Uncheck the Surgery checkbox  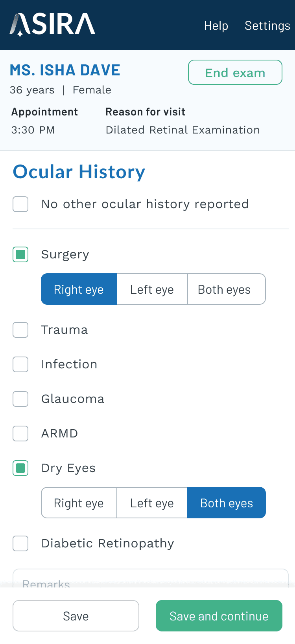click(x=20, y=254)
